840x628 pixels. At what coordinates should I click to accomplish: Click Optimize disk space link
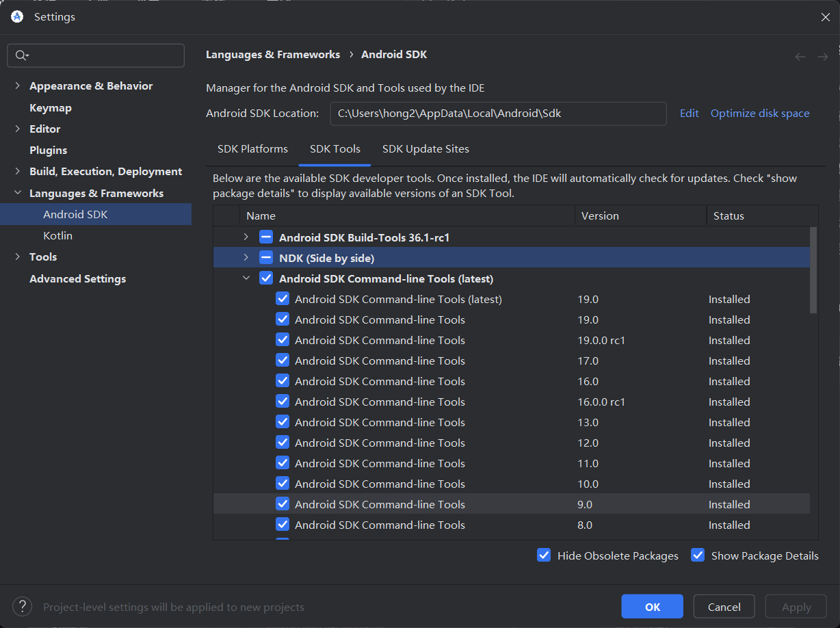760,114
